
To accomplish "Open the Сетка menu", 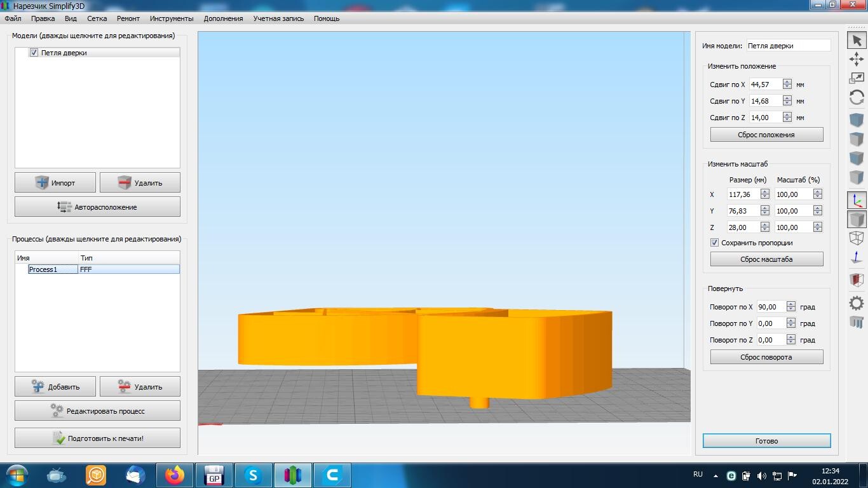I will click(97, 18).
